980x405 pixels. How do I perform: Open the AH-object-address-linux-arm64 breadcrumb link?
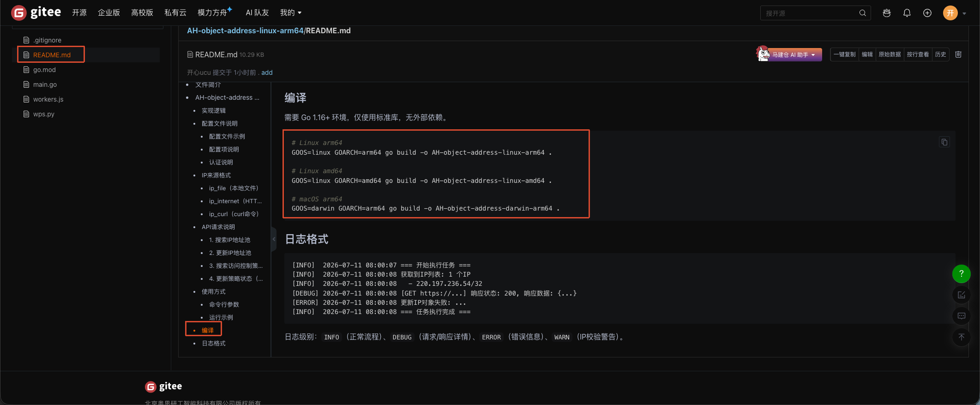[245, 30]
